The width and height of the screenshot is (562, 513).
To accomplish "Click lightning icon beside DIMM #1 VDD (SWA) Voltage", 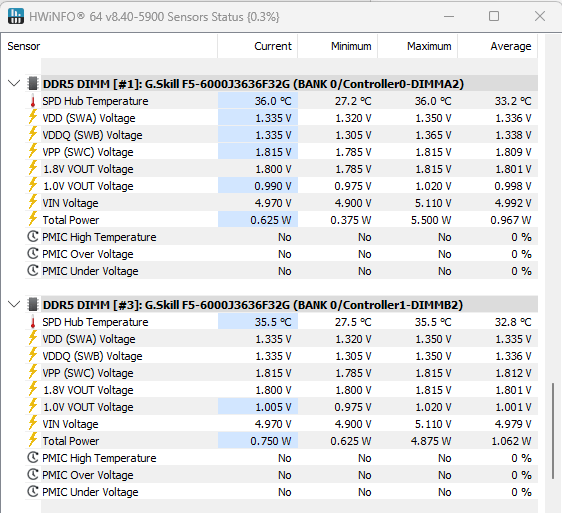I will tap(33, 117).
